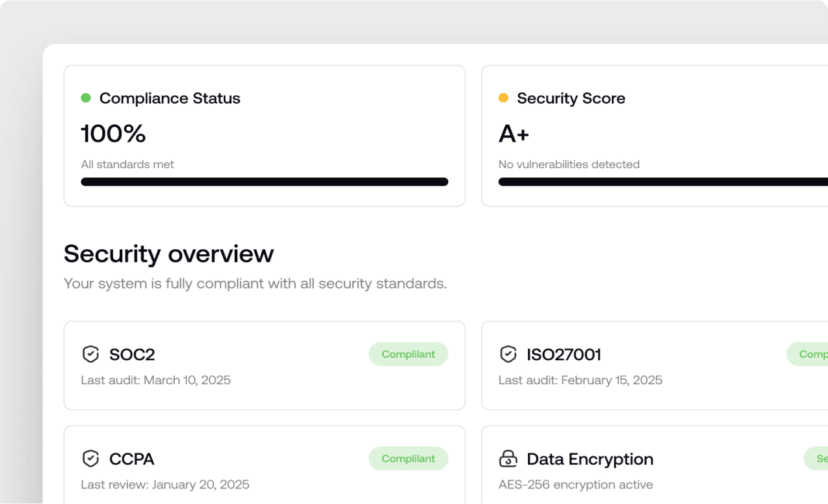828x504 pixels.
Task: Click the A+ security score value
Action: coord(514,134)
